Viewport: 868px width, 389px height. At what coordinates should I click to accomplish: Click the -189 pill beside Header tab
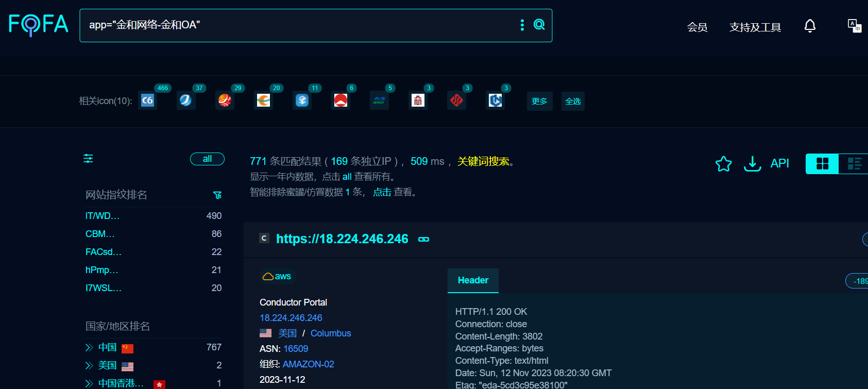tap(857, 281)
